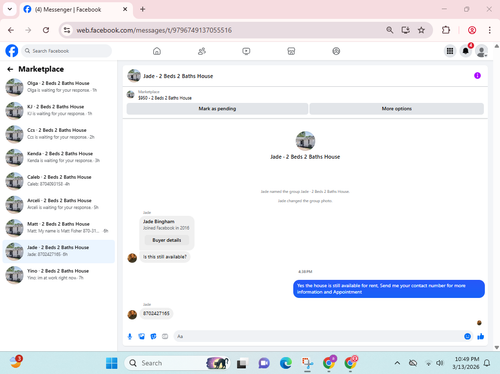The height and width of the screenshot is (374, 500).
Task: Open the Marketplace icon in top navigation
Action: pos(291,51)
